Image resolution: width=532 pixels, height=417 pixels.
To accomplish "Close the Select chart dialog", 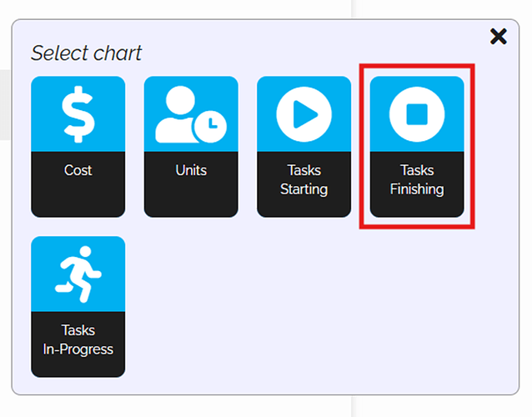I will pyautogui.click(x=498, y=36).
